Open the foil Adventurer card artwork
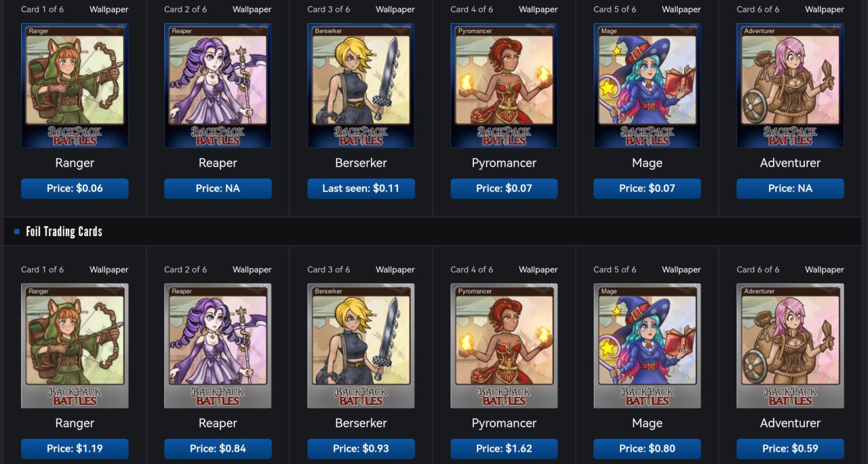This screenshot has width=868, height=464. click(x=790, y=346)
